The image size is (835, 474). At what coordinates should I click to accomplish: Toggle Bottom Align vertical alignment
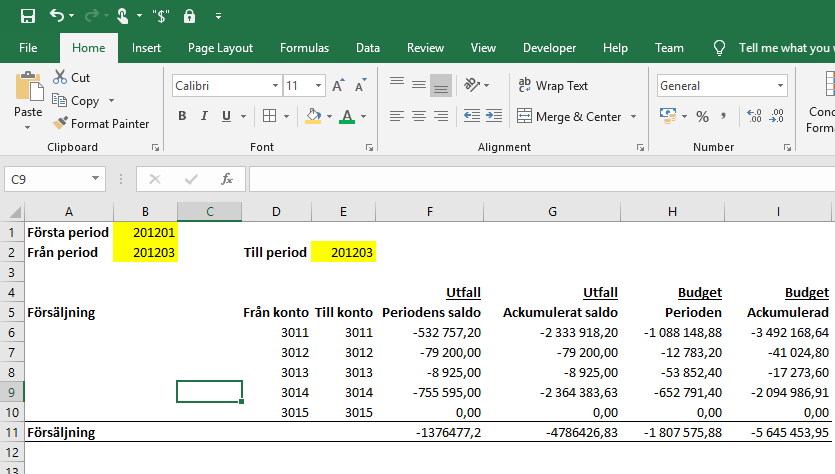tap(441, 86)
